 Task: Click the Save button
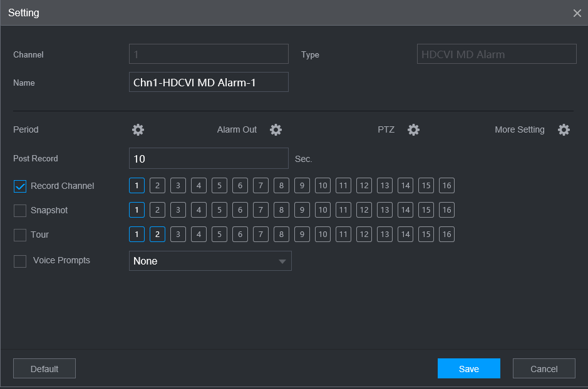pyautogui.click(x=468, y=369)
